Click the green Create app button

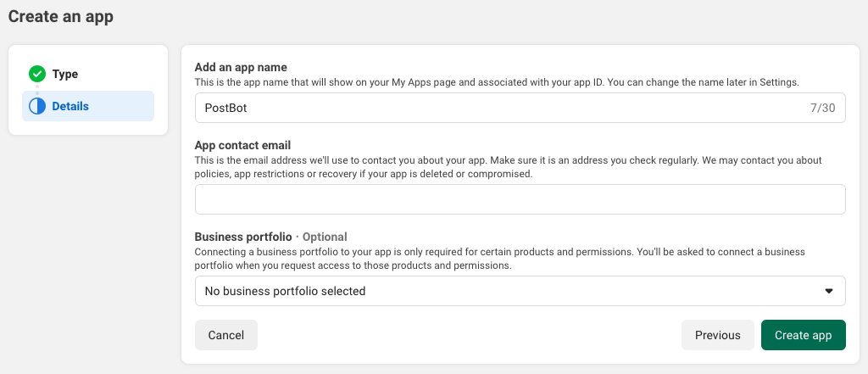click(x=803, y=335)
